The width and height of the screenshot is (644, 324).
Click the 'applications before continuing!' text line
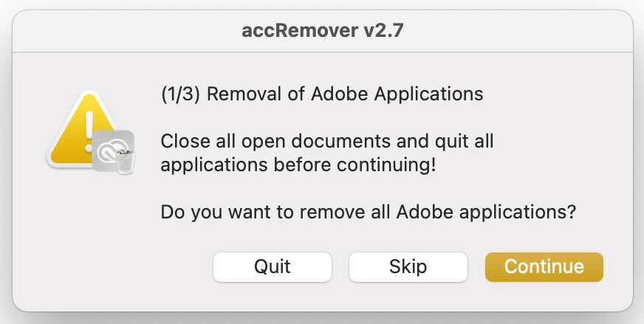pos(298,165)
